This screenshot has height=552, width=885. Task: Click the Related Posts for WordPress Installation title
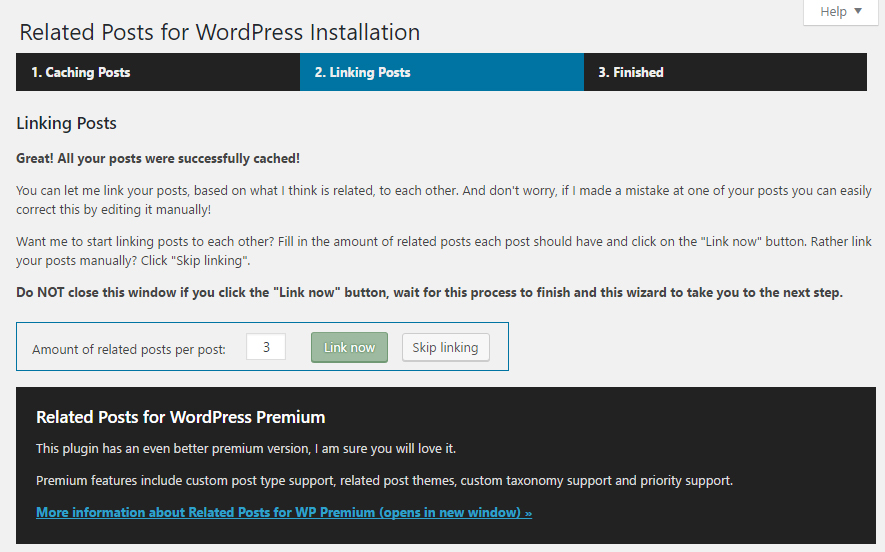click(220, 32)
